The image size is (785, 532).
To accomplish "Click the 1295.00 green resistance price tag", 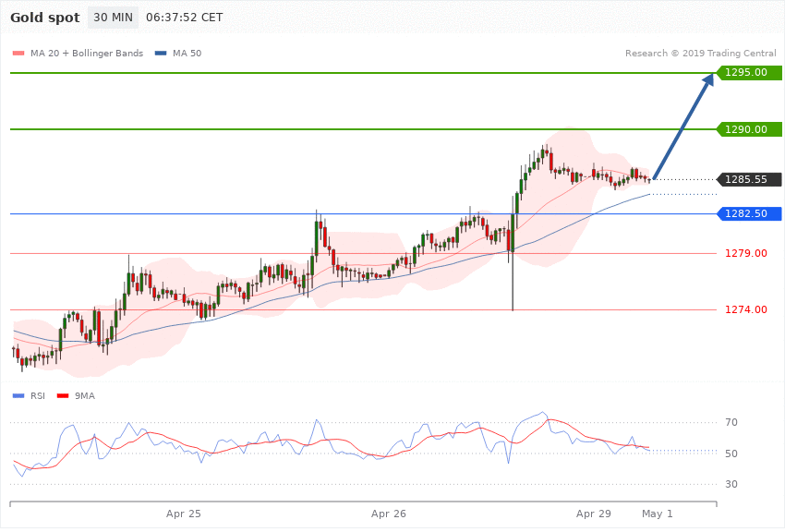I will click(750, 73).
